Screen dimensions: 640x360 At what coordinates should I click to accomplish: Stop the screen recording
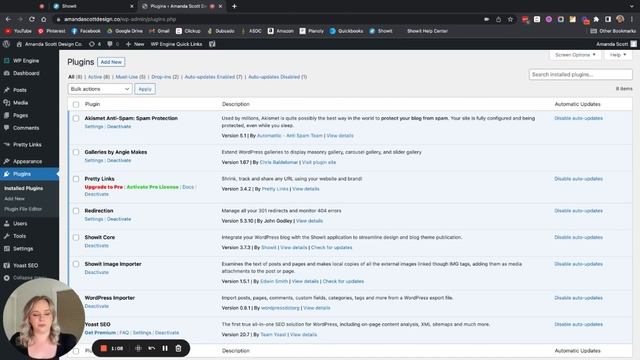tap(103, 348)
